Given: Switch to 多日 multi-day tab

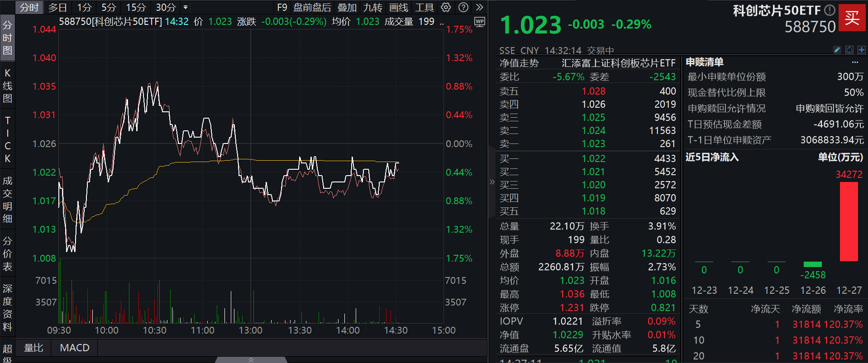Looking at the screenshot, I should (57, 7).
